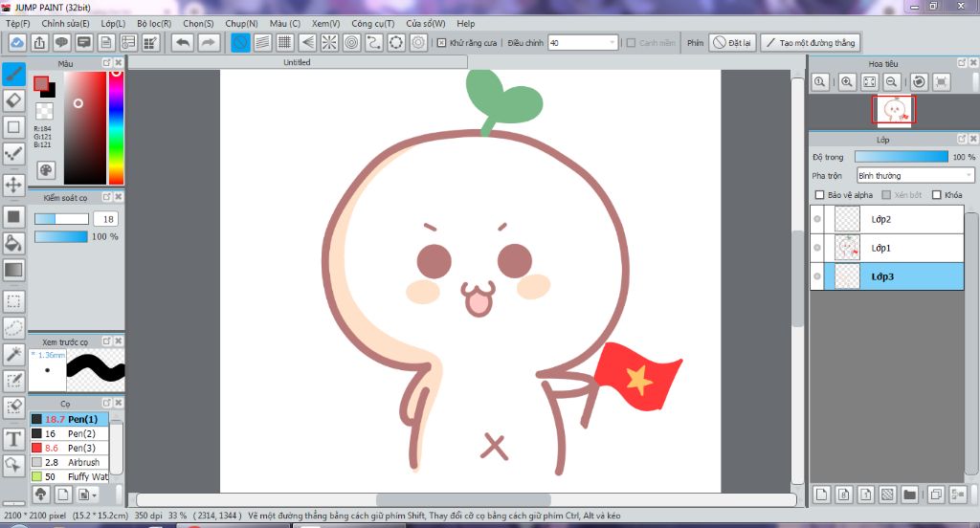Open the Chỉnh sửa(E) menu

[x=65, y=23]
